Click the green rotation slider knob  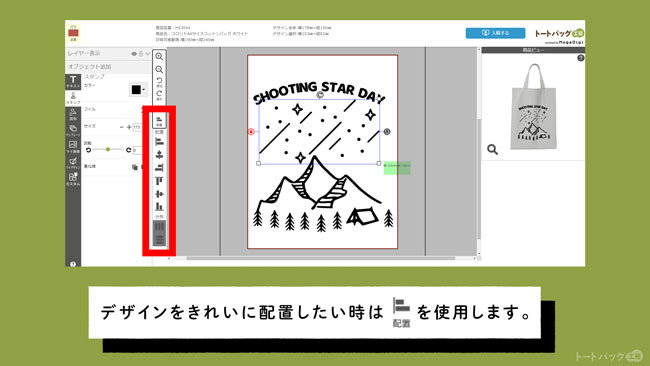point(108,149)
